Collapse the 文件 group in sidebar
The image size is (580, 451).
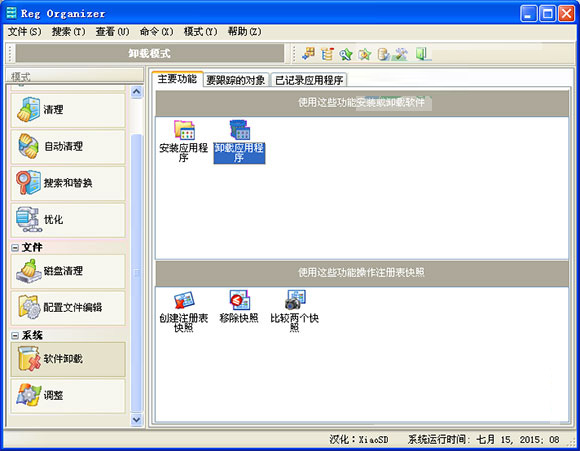[15, 248]
